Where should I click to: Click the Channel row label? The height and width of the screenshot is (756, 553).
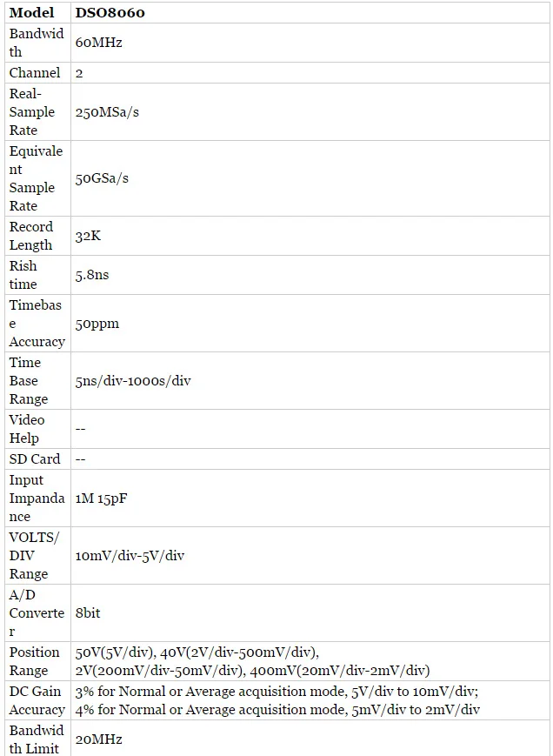pos(35,73)
